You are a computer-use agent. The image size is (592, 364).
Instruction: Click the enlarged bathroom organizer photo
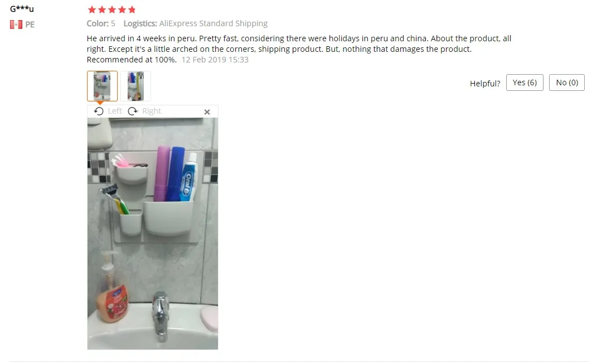pos(153,234)
